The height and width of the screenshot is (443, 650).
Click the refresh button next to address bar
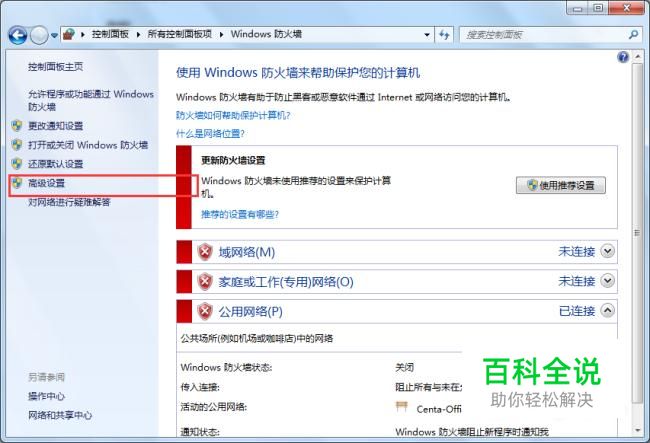[444, 35]
